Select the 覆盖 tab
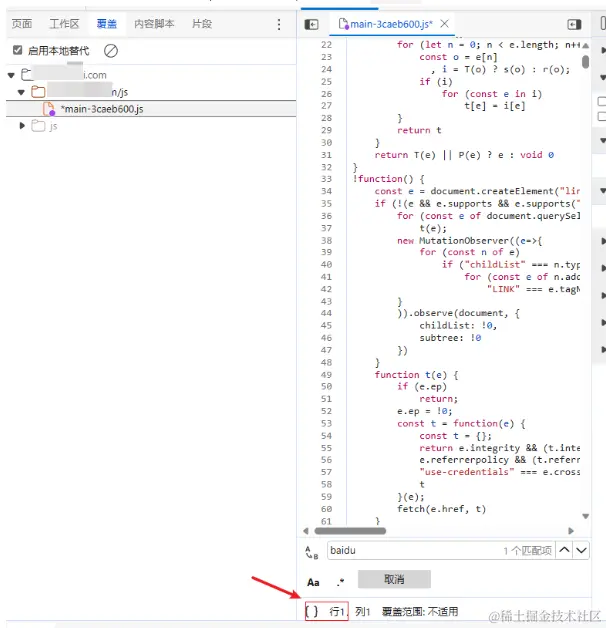This screenshot has height=628, width=606. (107, 24)
